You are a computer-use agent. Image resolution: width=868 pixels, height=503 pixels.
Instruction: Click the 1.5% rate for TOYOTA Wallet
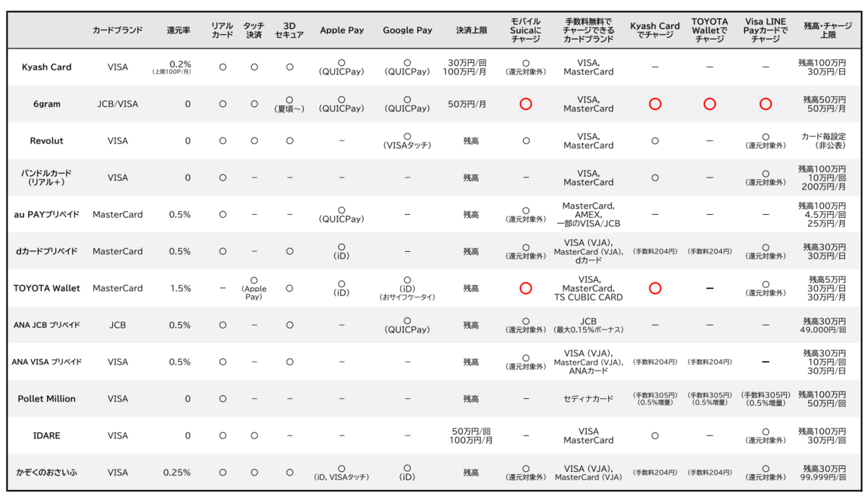(179, 288)
